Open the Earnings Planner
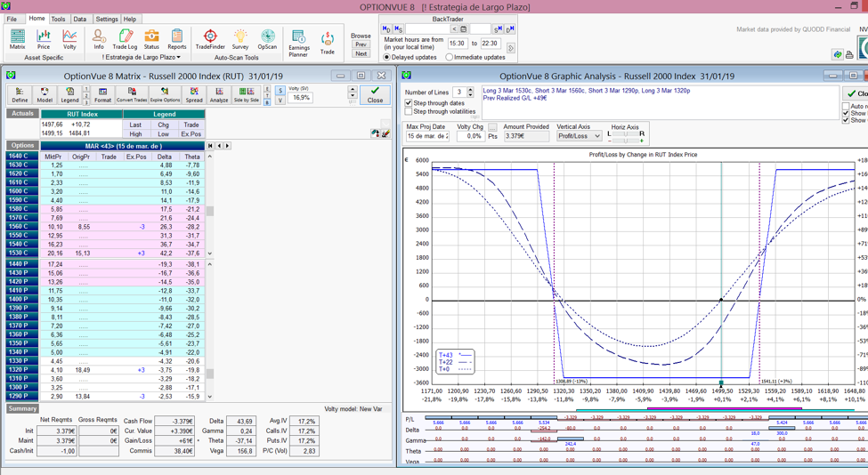Image resolution: width=868 pixels, height=475 pixels. click(298, 43)
